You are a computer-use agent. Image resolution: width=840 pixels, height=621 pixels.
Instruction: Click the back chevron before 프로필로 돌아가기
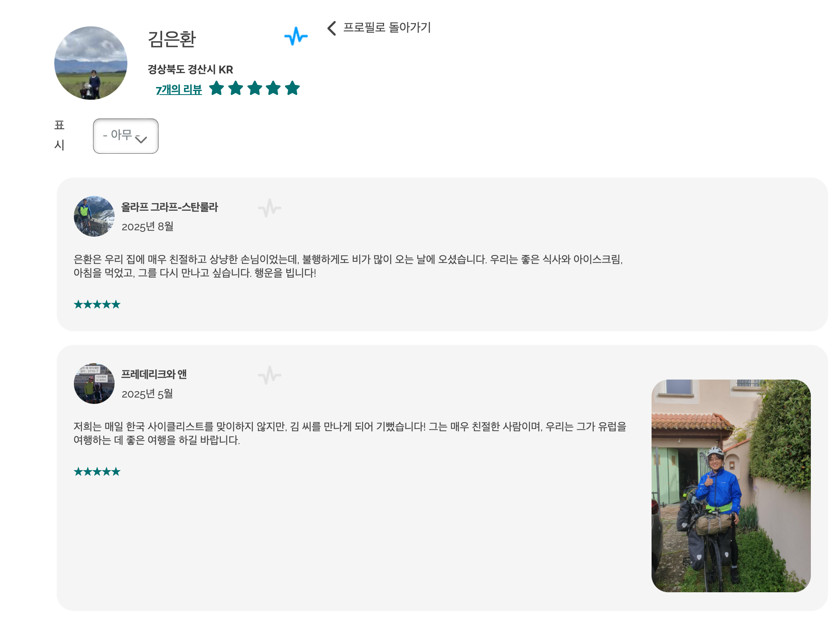point(332,28)
